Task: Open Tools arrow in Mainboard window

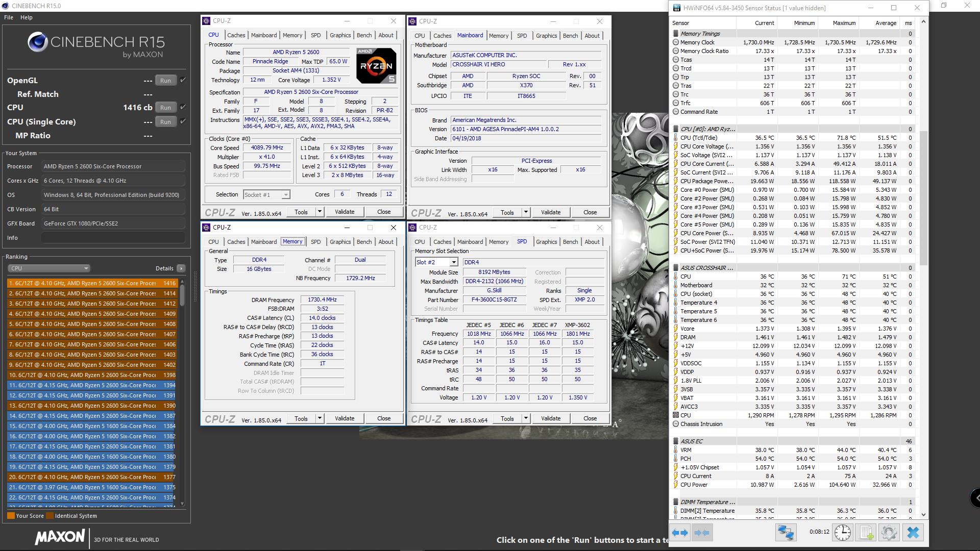Action: [526, 212]
